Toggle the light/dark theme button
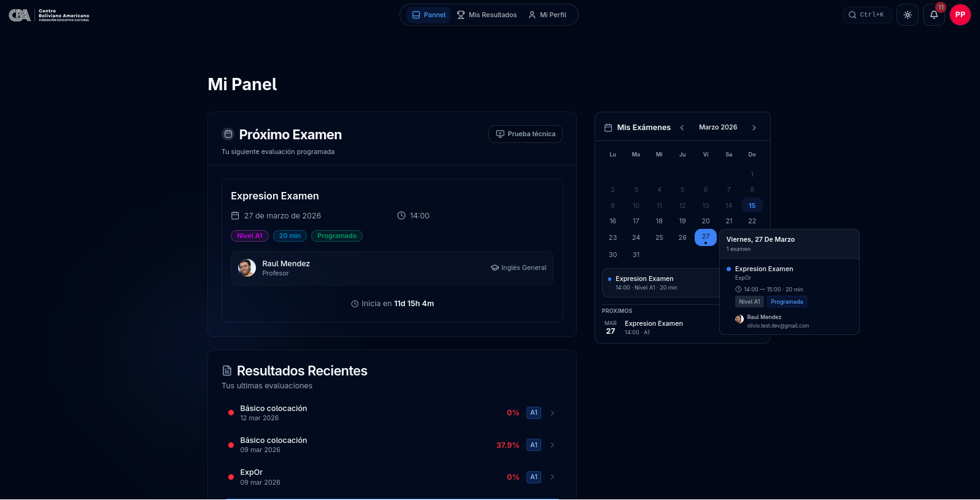The image size is (980, 500). pyautogui.click(x=907, y=15)
